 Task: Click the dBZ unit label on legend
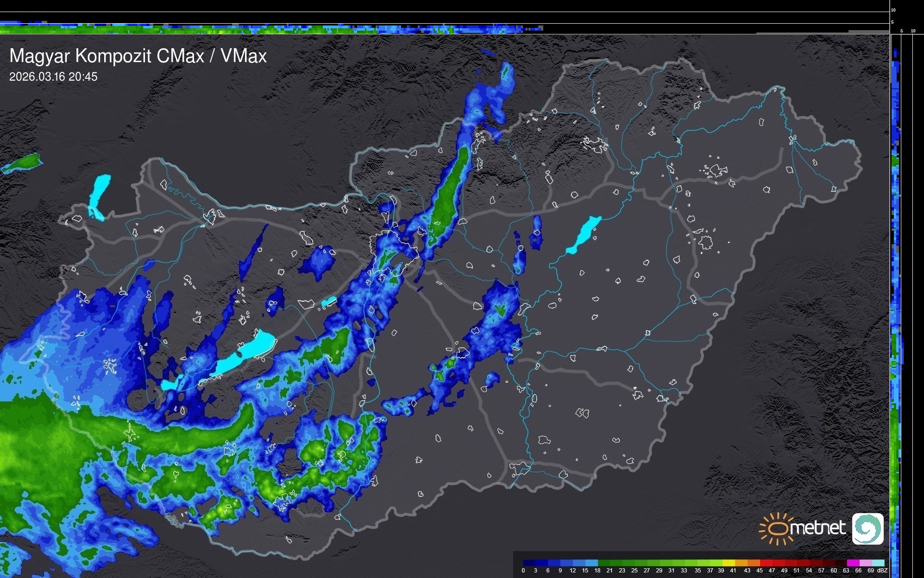[x=882, y=571]
